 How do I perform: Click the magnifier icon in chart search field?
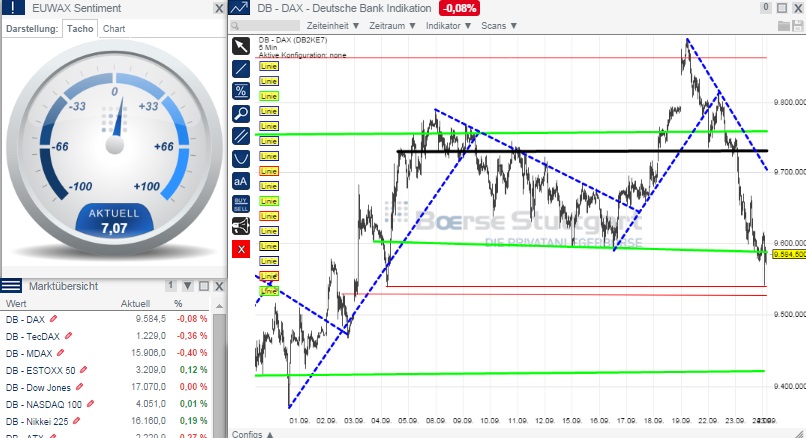tap(235, 26)
